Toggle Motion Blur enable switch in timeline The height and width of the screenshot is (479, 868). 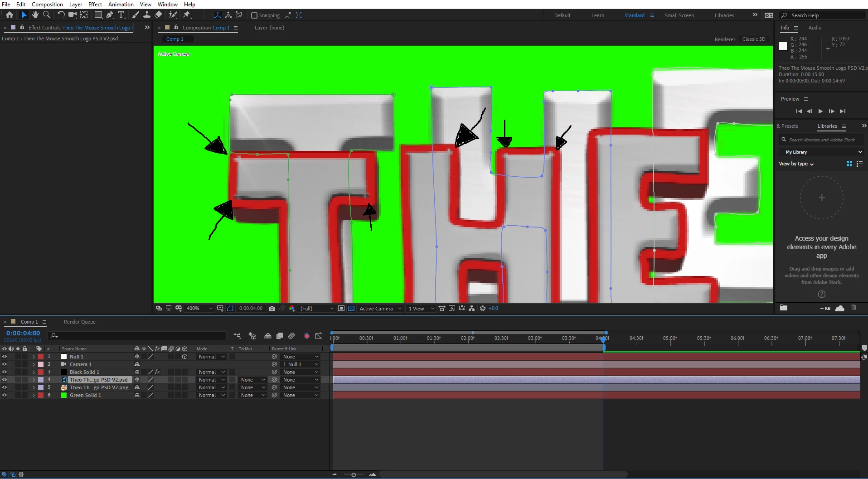291,336
